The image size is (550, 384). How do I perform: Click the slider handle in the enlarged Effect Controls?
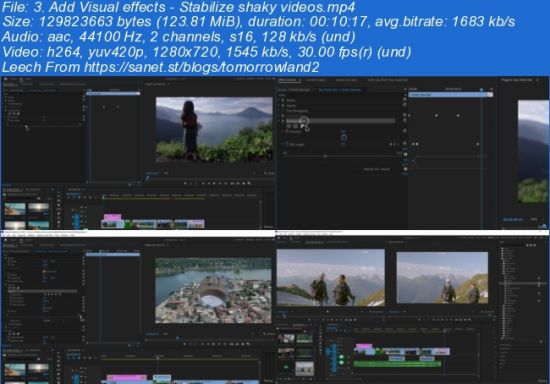click(x=326, y=156)
